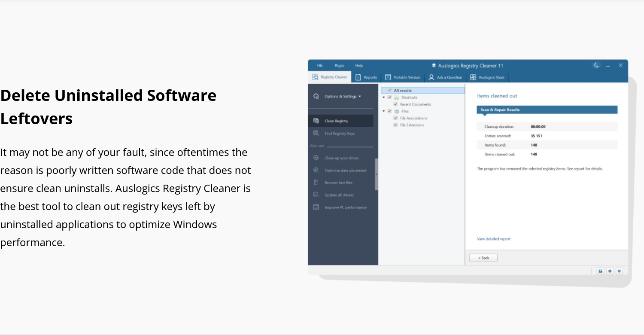Open the Pages menu

(x=340, y=66)
